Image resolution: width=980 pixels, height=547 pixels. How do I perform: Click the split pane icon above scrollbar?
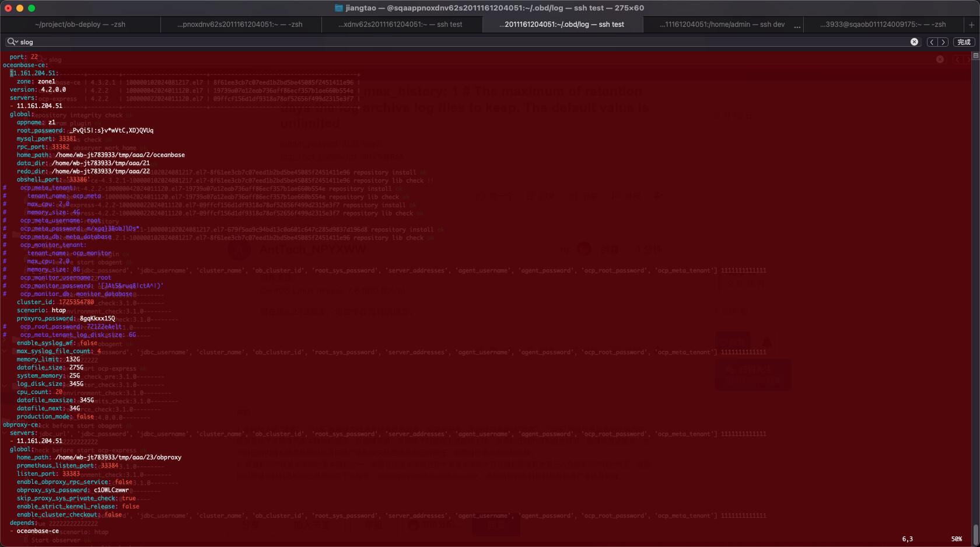click(976, 55)
